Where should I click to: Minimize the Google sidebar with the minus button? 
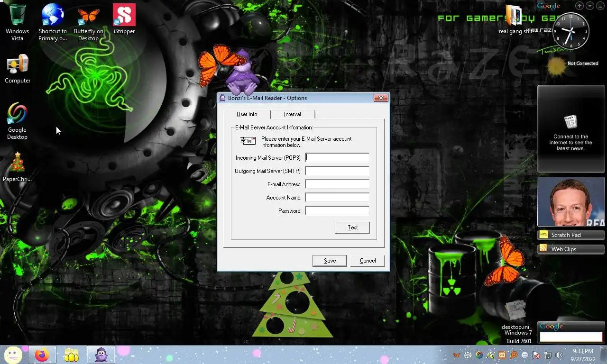(x=600, y=6)
